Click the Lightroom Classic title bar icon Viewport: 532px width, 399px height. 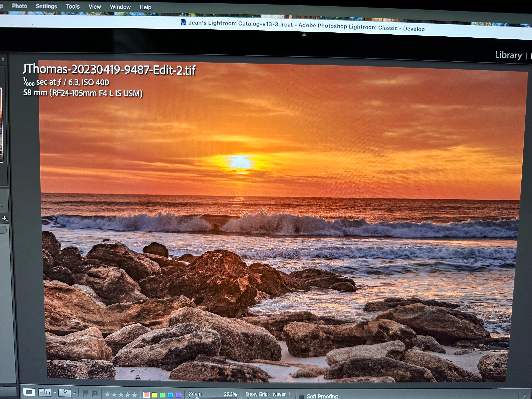[x=183, y=22]
